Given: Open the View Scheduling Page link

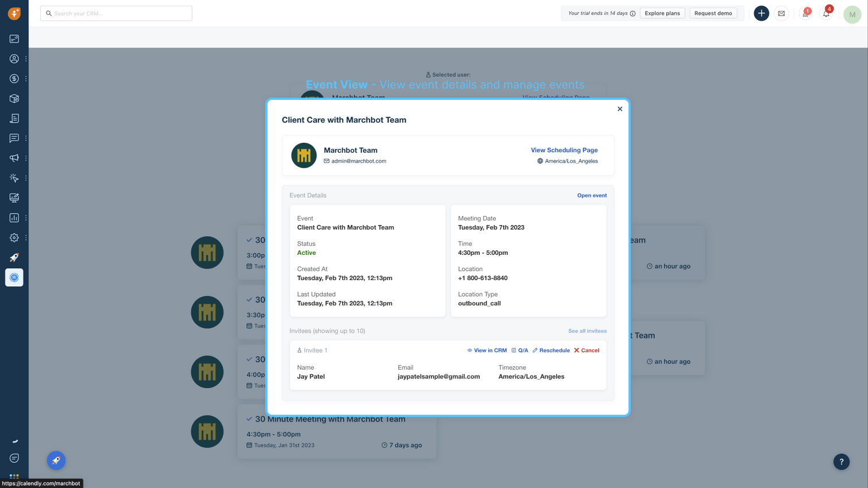Looking at the screenshot, I should click(x=564, y=150).
